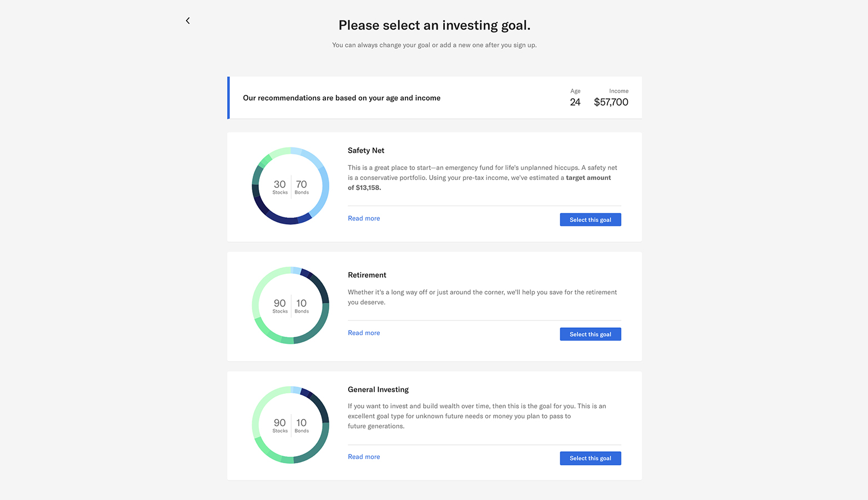Image resolution: width=868 pixels, height=500 pixels.
Task: Select the Safety Net goal
Action: tap(590, 219)
